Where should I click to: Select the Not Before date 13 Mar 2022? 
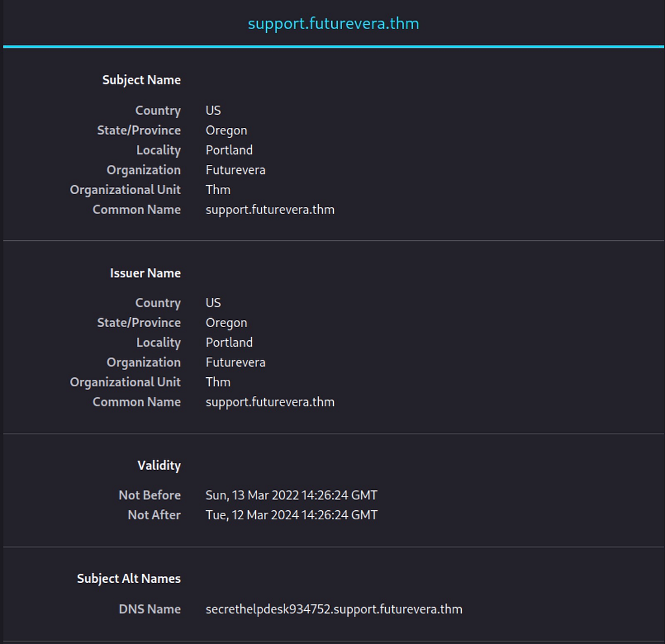[292, 495]
